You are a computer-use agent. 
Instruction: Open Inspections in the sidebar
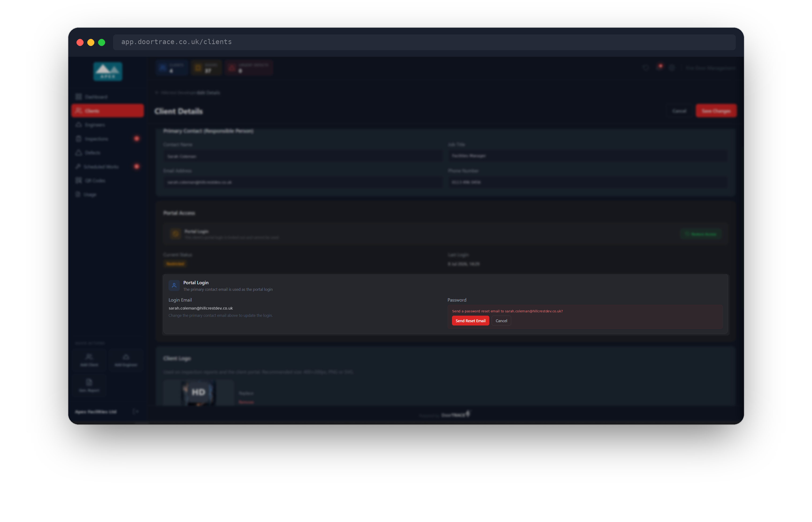[x=107, y=139]
